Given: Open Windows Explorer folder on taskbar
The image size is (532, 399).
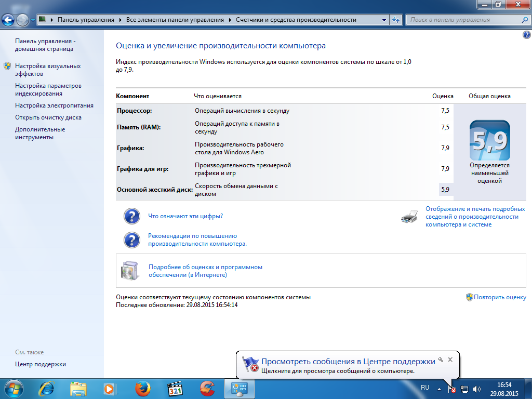Looking at the screenshot, I should click(x=78, y=389).
